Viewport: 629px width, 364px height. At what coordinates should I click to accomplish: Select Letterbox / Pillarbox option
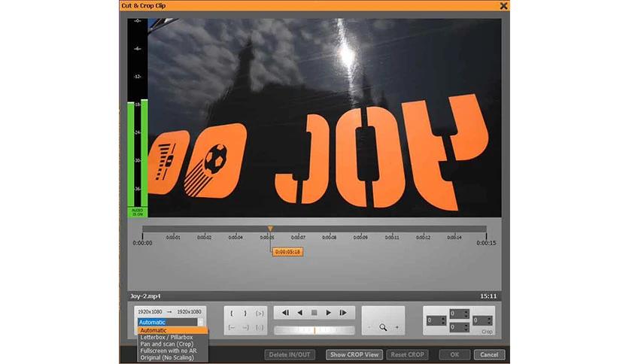tap(173, 338)
